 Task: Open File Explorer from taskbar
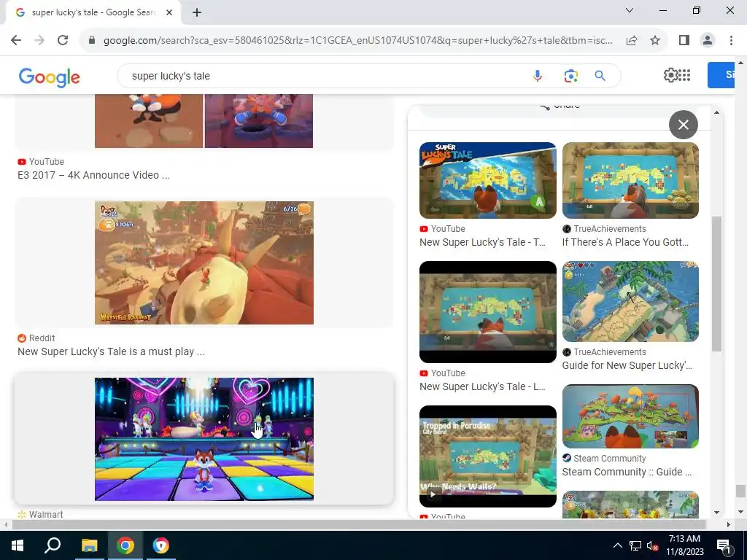(x=89, y=545)
